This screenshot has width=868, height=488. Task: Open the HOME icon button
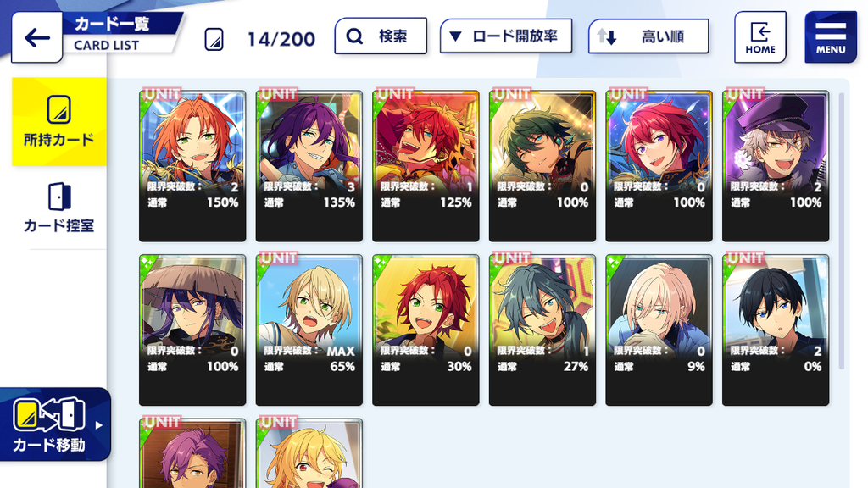760,37
